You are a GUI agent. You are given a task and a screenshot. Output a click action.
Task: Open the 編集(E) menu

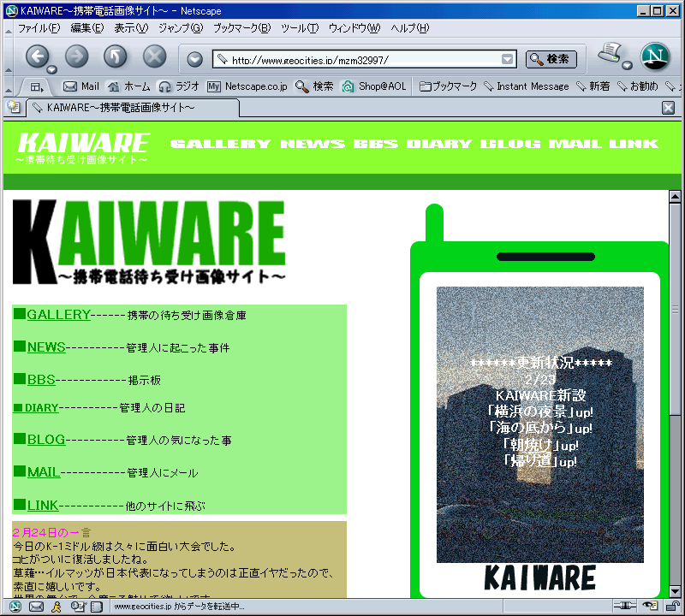pos(87,28)
